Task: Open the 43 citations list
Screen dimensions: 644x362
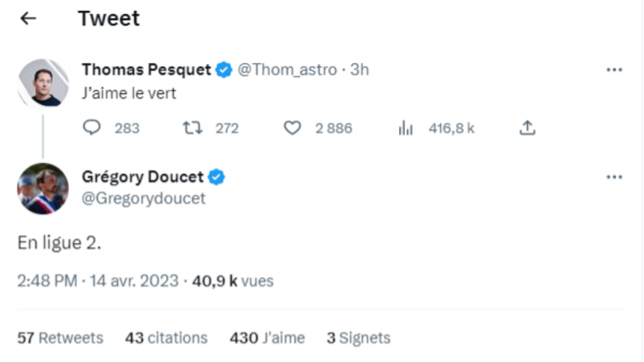Action: pos(166,338)
